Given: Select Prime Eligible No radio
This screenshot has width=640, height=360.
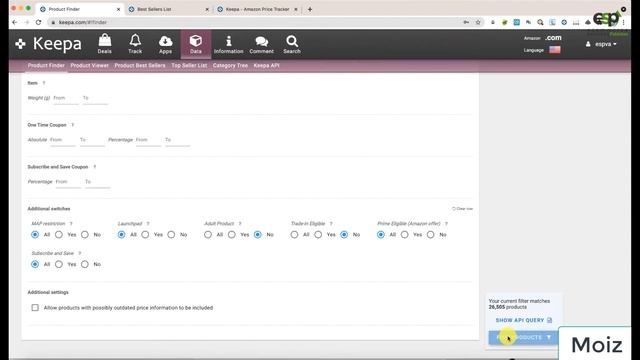Looking at the screenshot, I should click(x=431, y=235).
